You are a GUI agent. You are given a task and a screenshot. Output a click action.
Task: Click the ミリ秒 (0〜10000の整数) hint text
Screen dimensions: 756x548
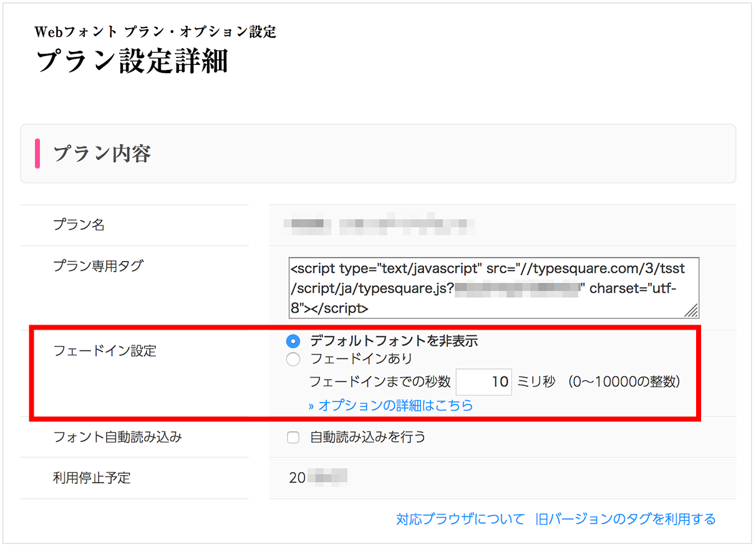(599, 382)
